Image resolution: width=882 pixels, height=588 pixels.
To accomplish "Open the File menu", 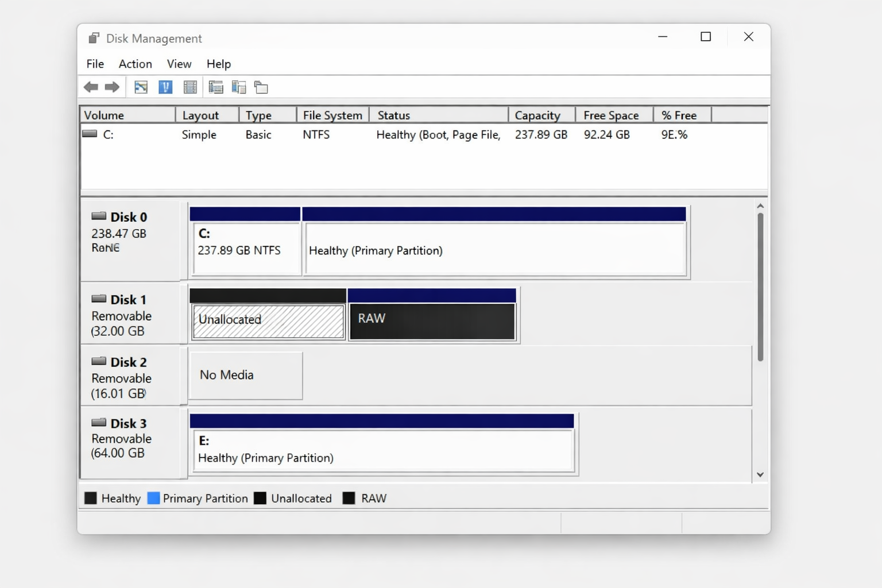I will (x=94, y=64).
